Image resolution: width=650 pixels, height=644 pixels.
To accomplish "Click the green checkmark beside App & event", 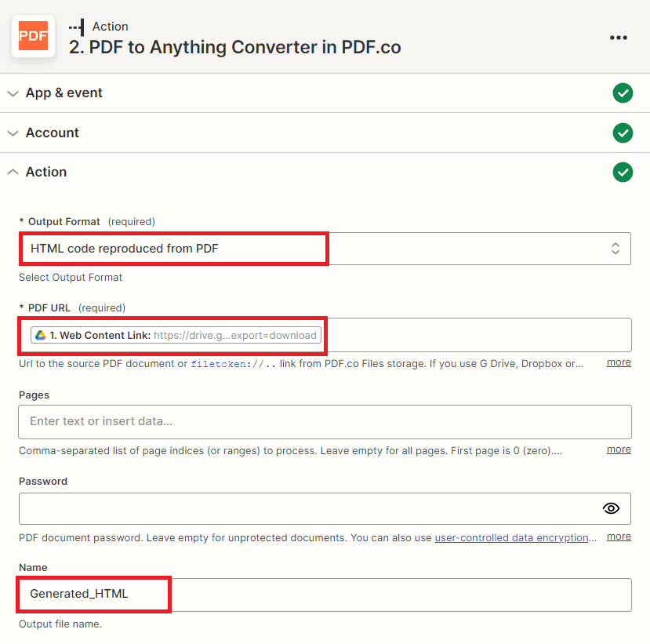I will click(x=623, y=93).
